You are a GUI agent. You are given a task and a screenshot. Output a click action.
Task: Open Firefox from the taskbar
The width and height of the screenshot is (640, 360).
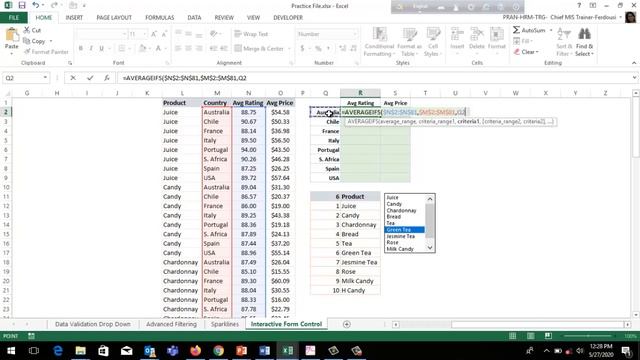pos(195,351)
